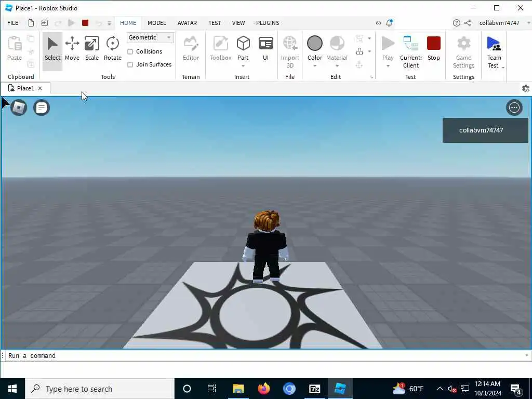Create new file from quick access icon
Screen dimensions: 532x399
click(31, 23)
